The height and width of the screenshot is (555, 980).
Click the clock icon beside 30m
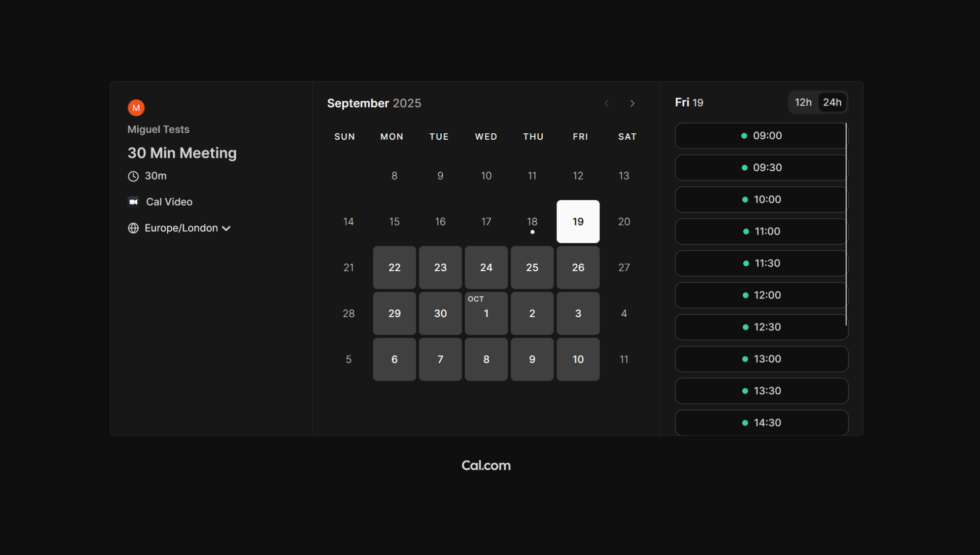pos(133,176)
